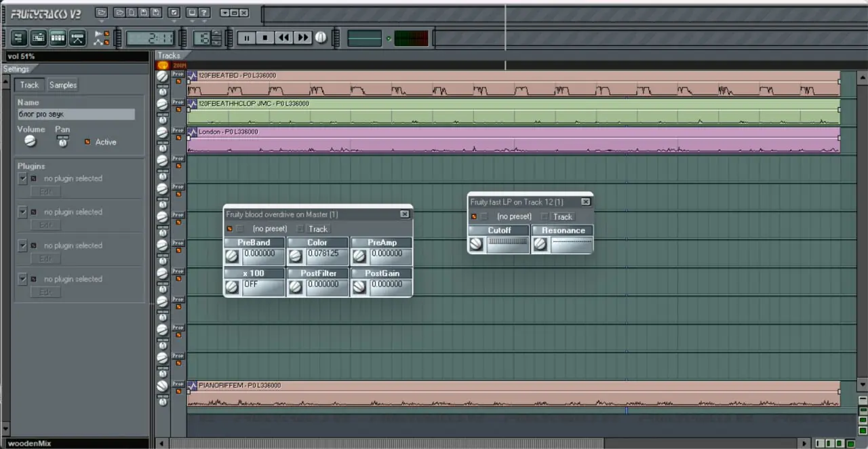Select the Tracks panel tab
This screenshot has width=868, height=449.
coord(169,56)
